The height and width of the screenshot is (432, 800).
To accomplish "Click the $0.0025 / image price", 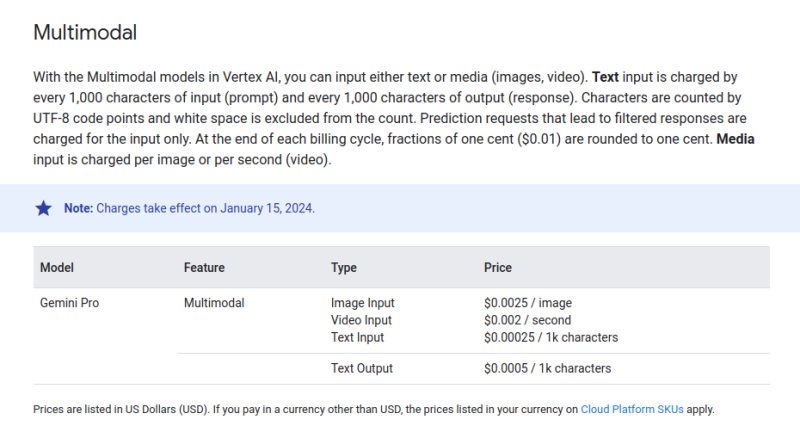I will pos(528,303).
